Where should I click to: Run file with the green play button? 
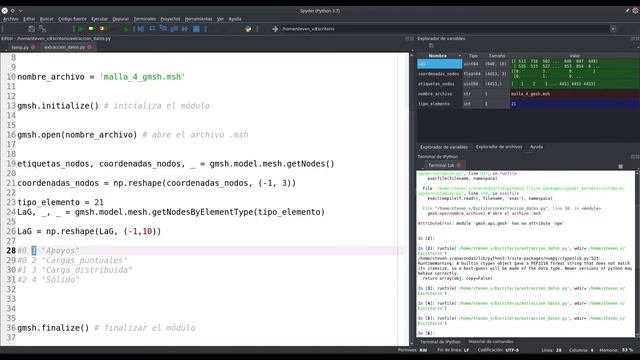pos(80,29)
